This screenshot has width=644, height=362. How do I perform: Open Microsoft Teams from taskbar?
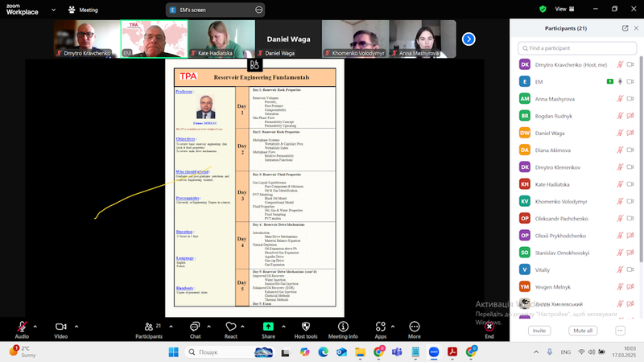coord(397,352)
